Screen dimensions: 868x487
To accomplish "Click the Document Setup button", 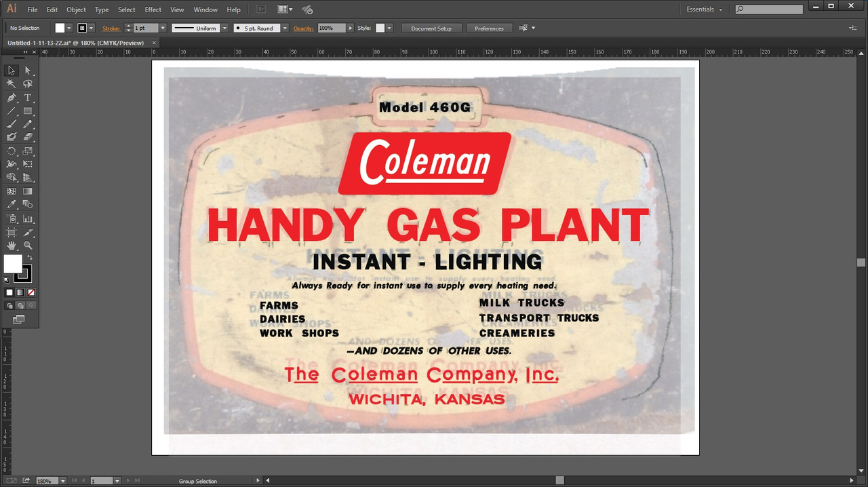I will (431, 28).
